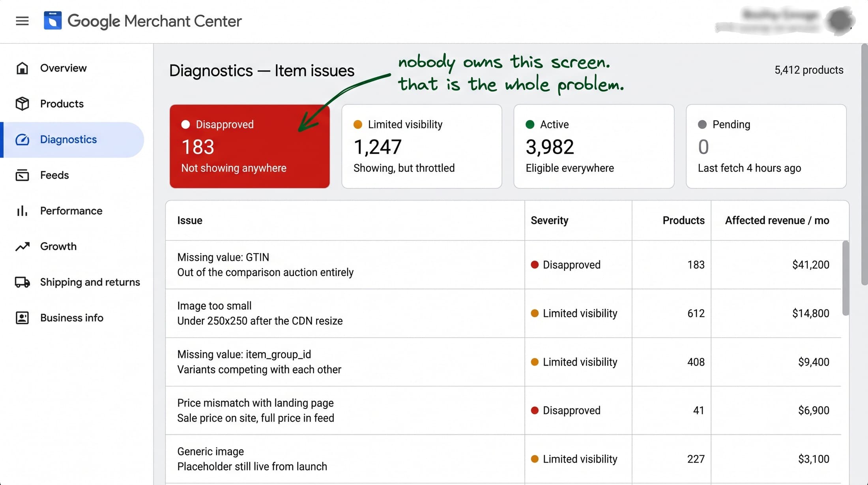Screen dimensions: 868x485
Task: Click the Performance bar chart icon
Action: 22,211
